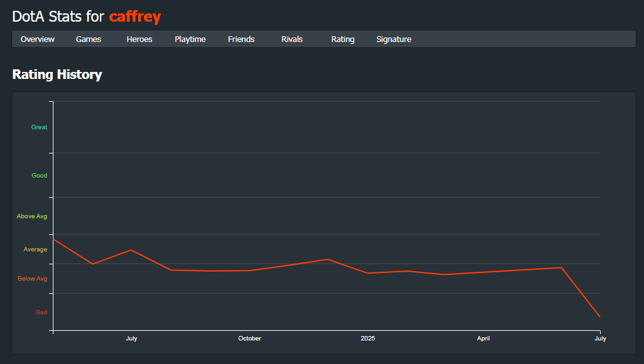Click the April x-axis label

tap(483, 338)
